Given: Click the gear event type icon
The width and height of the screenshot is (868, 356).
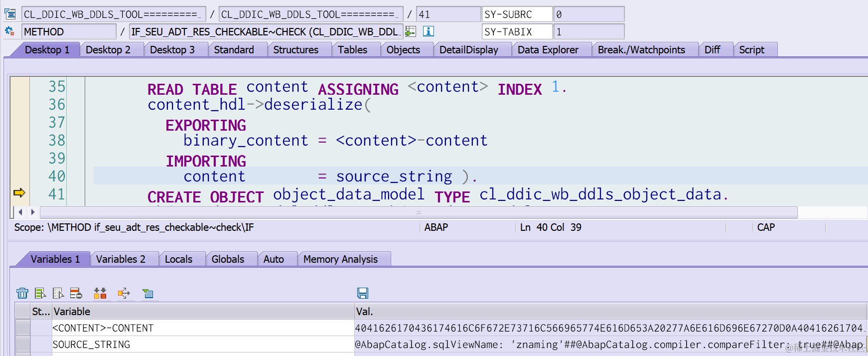Looking at the screenshot, I should 10,31.
